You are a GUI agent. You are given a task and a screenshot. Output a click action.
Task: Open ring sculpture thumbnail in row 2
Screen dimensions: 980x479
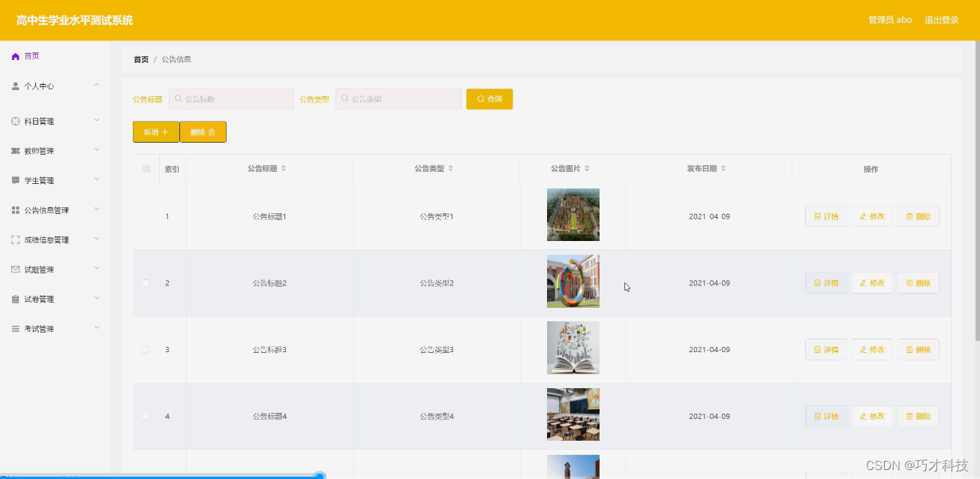click(x=573, y=282)
